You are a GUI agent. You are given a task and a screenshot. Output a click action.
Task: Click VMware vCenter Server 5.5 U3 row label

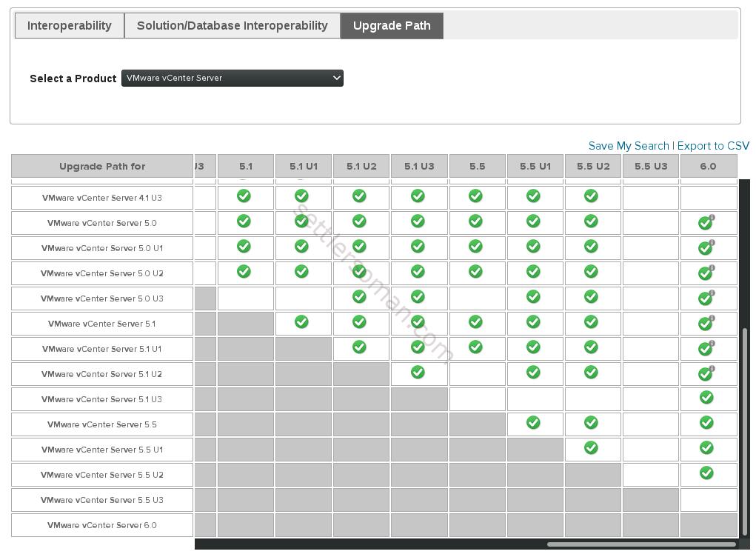[102, 500]
